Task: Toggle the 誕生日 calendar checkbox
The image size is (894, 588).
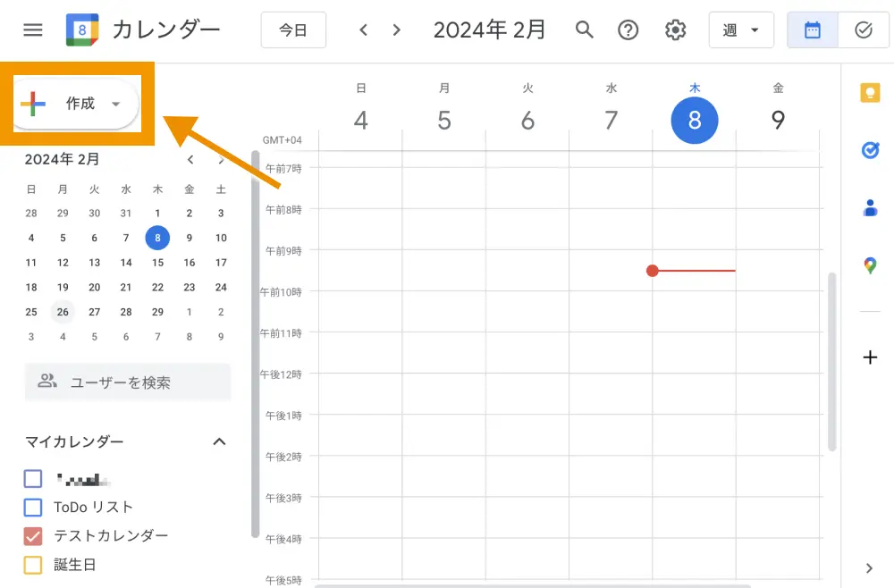Action: coord(33,565)
